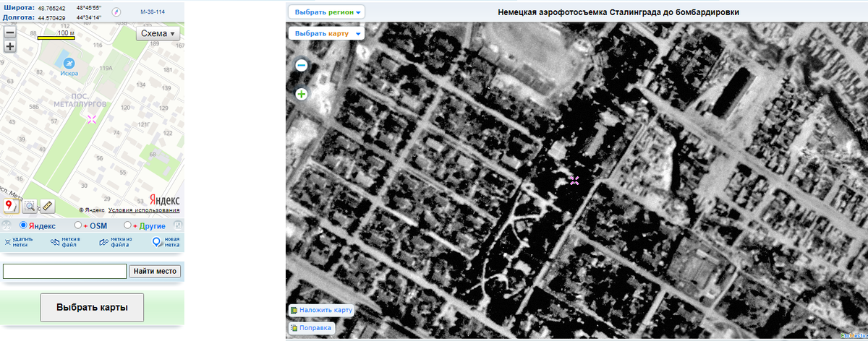Click the Широта latitude value 48.765242
The width and height of the screenshot is (868, 341).
(50, 7)
